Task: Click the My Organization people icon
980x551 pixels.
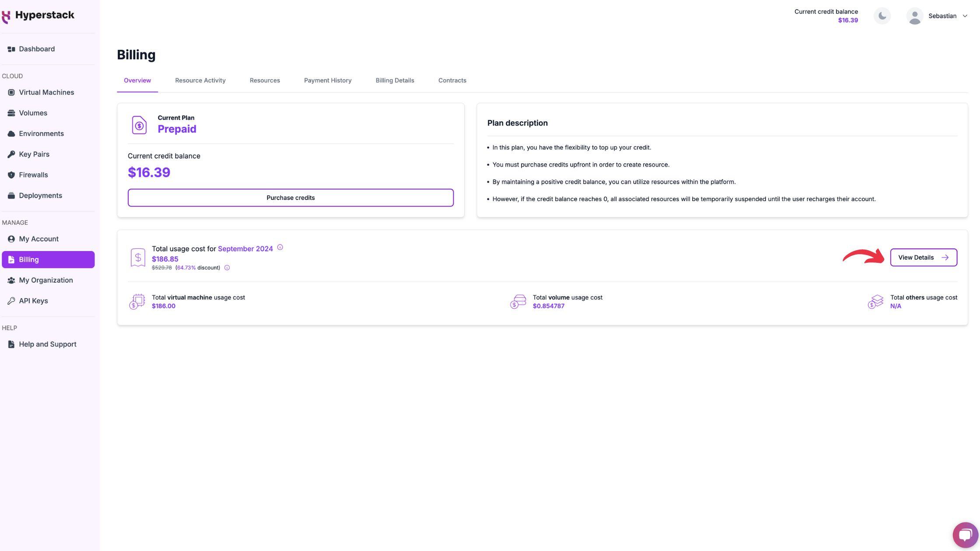Action: [11, 280]
